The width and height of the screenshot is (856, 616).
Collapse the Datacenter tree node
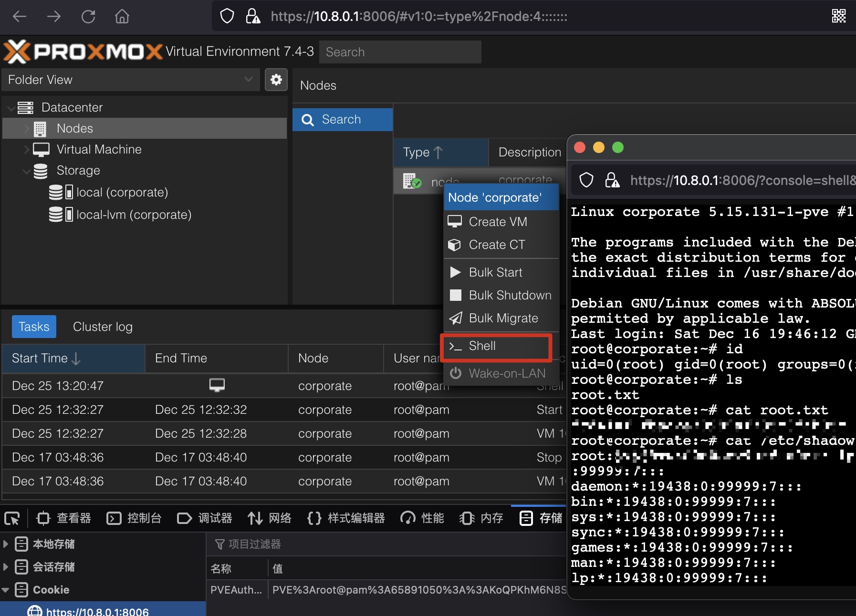(x=10, y=108)
